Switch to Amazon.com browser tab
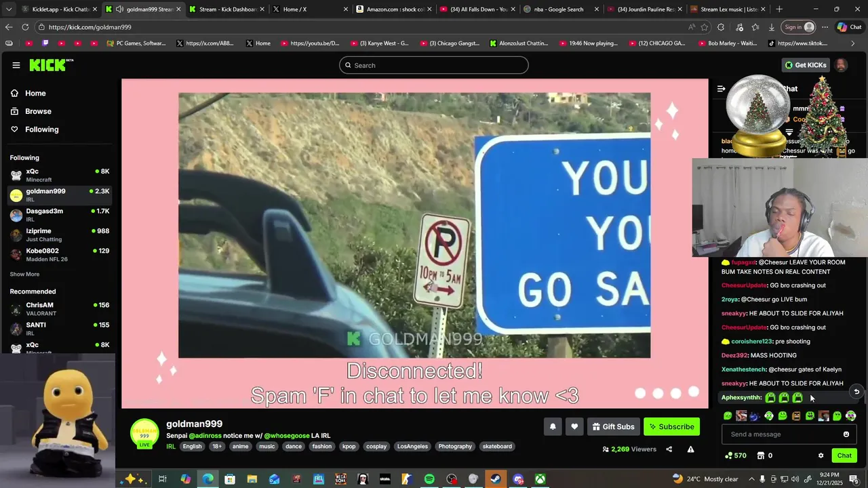The image size is (868, 488). point(393,9)
